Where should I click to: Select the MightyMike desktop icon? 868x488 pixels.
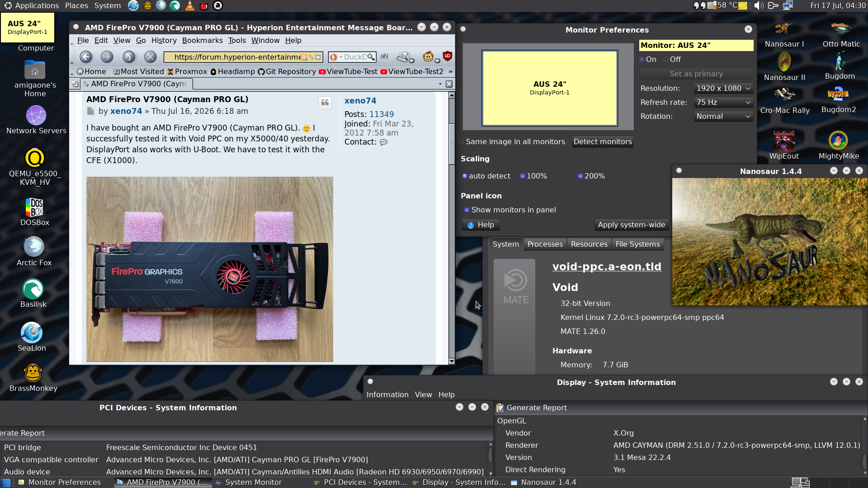point(839,145)
